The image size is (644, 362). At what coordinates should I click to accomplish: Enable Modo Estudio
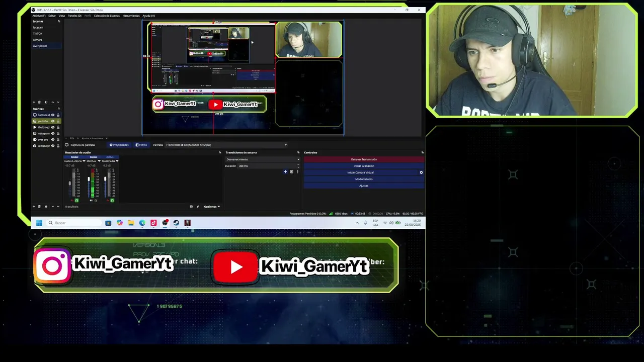point(364,179)
